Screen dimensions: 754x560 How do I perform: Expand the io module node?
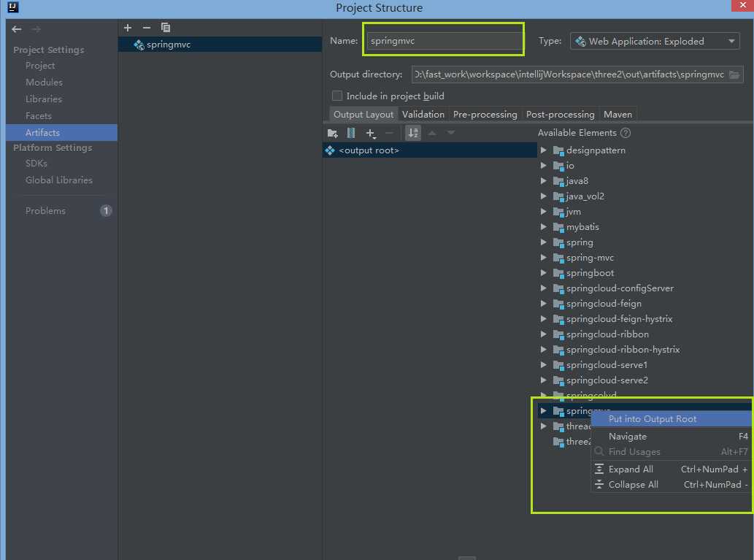pyautogui.click(x=543, y=166)
